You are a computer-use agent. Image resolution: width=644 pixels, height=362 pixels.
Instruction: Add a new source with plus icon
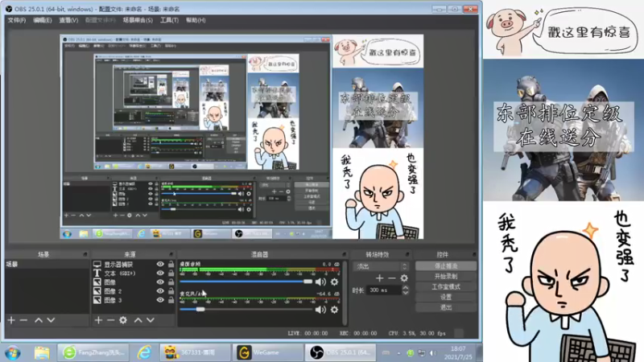(98, 319)
